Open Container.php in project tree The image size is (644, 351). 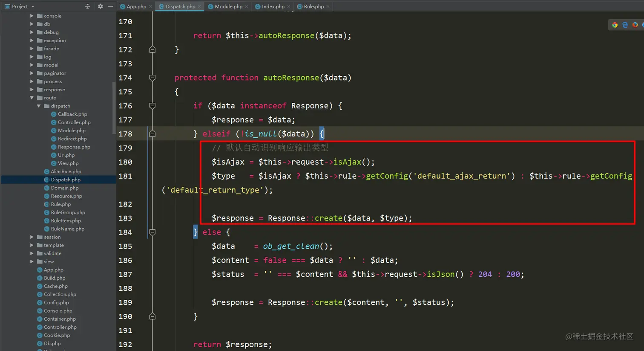(x=56, y=319)
